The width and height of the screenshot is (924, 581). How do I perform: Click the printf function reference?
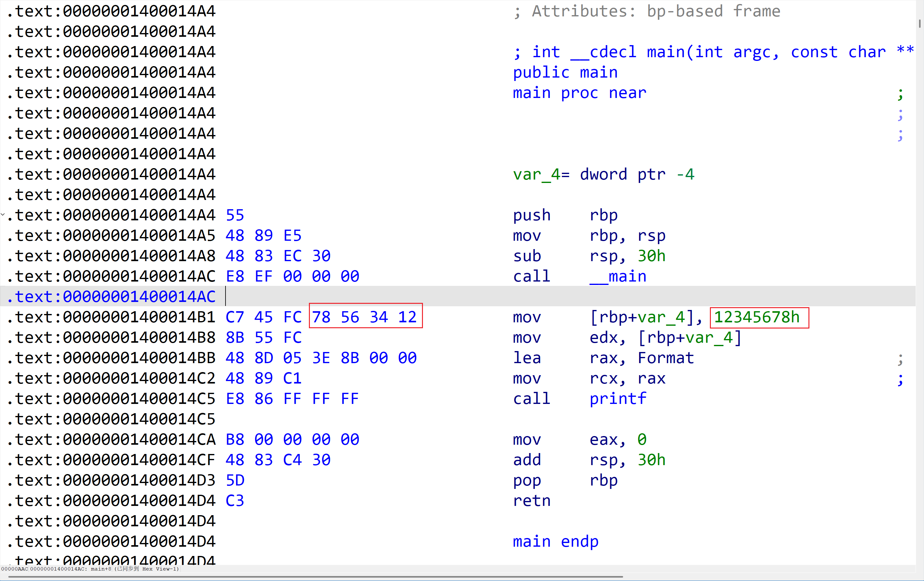pos(618,399)
